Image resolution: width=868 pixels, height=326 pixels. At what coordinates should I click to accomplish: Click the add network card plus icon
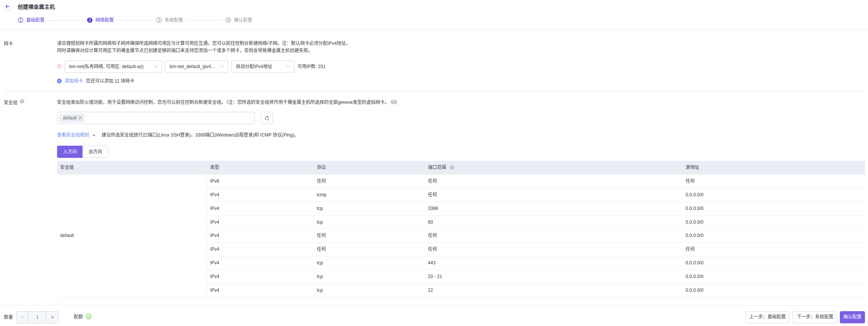pos(59,81)
